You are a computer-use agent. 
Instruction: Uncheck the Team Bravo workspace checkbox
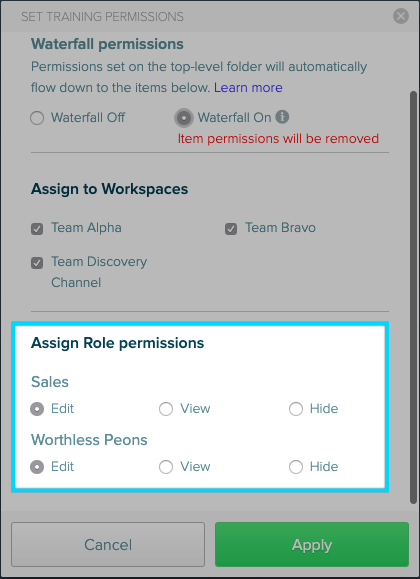coord(231,229)
